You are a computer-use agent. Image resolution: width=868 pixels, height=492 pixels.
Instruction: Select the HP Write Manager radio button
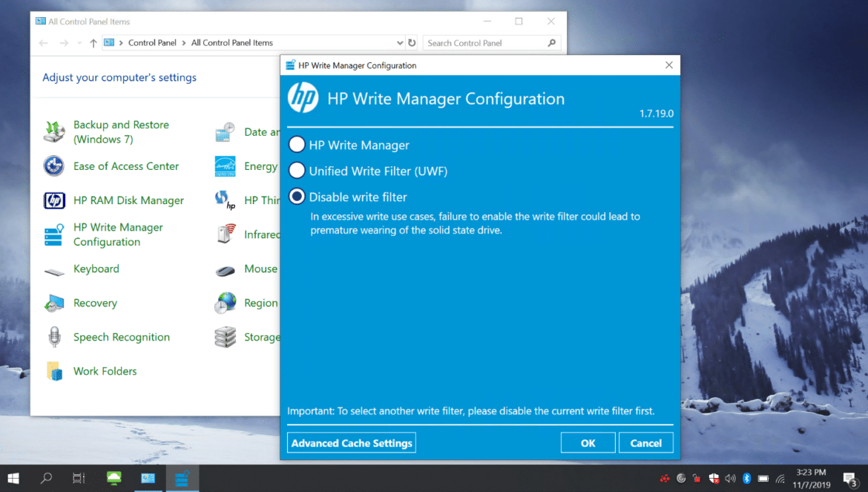(x=297, y=145)
